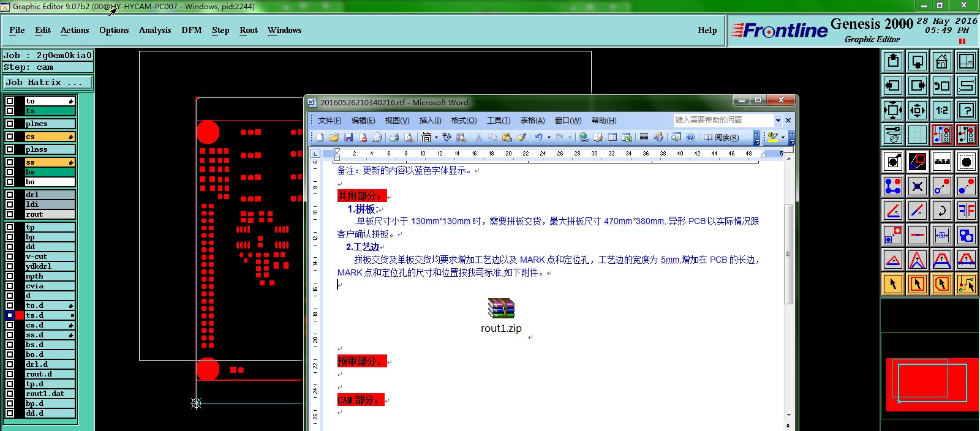Click the grid display icon
This screenshot has height=431, width=980.
tap(918, 135)
